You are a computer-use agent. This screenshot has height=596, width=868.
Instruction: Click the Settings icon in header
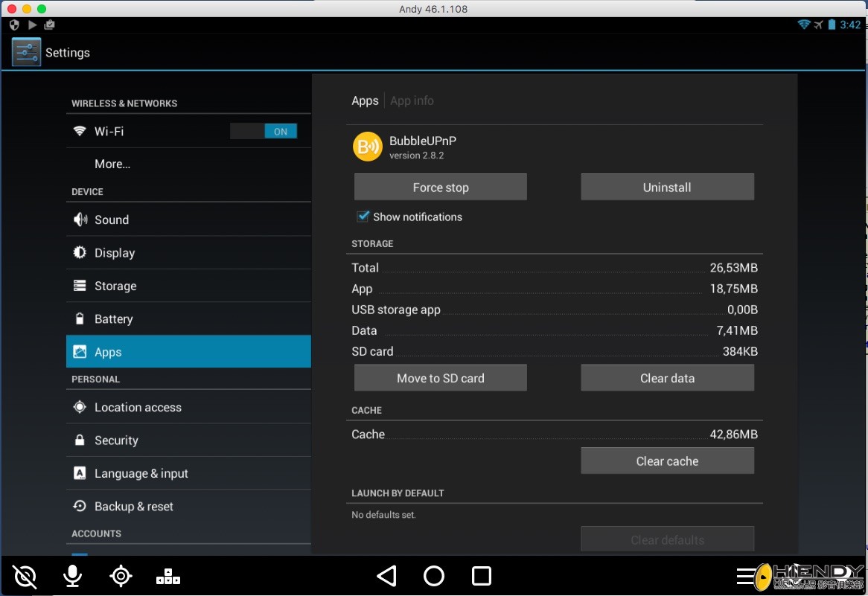26,53
